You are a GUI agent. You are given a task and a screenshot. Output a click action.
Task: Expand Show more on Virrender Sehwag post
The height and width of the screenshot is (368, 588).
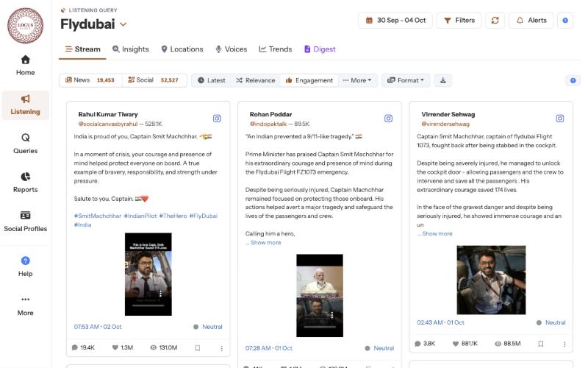pyautogui.click(x=437, y=233)
